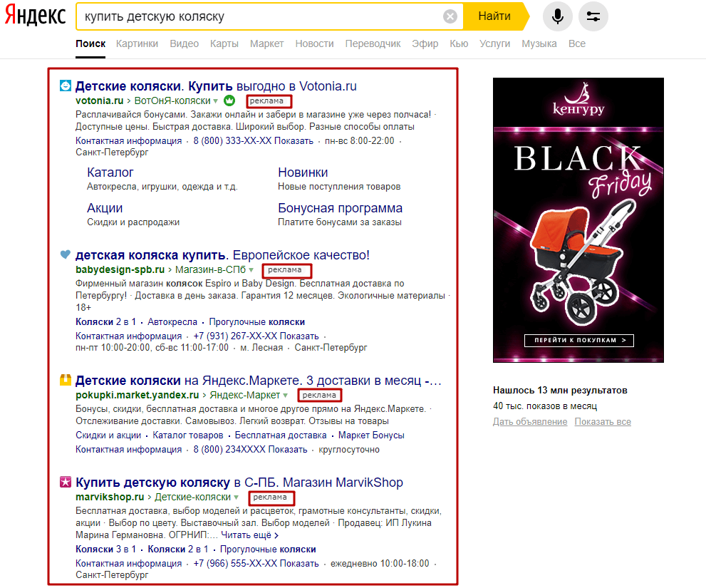
Task: Open the Переводчик tab
Action: (373, 43)
